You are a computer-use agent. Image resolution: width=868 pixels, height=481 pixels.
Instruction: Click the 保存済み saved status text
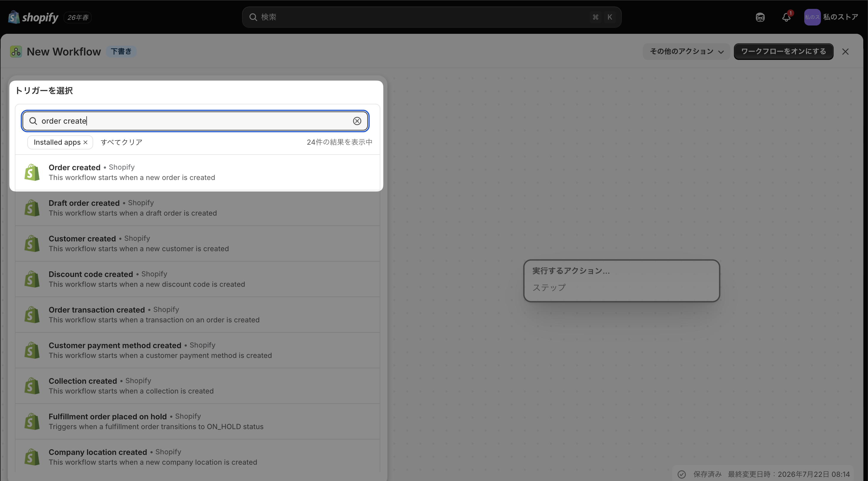click(707, 474)
